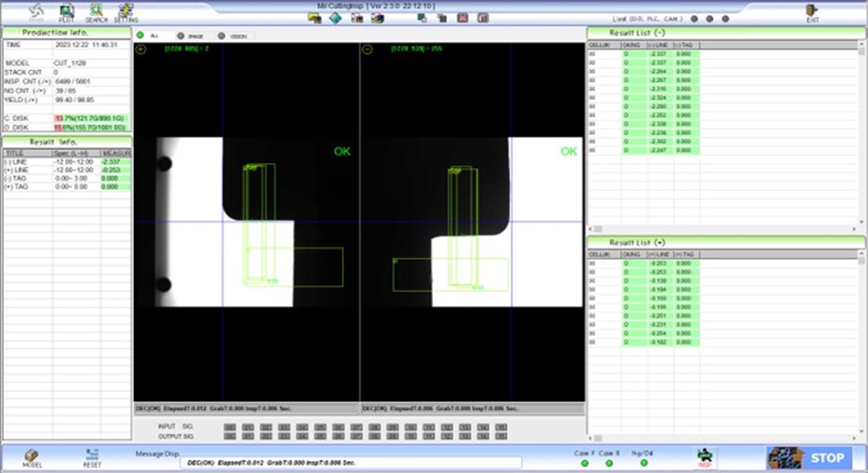This screenshot has width=868, height=473.
Task: Click the plus circle on left camera view
Action: coord(141,50)
